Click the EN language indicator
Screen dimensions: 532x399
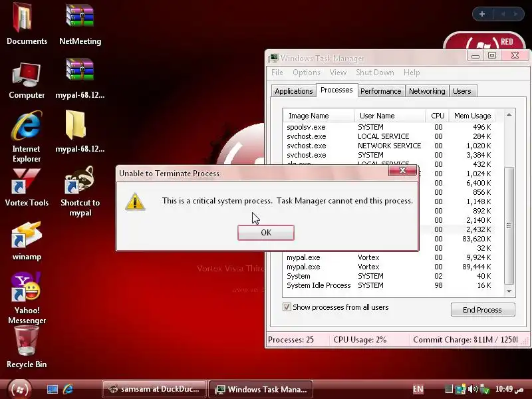(x=418, y=389)
